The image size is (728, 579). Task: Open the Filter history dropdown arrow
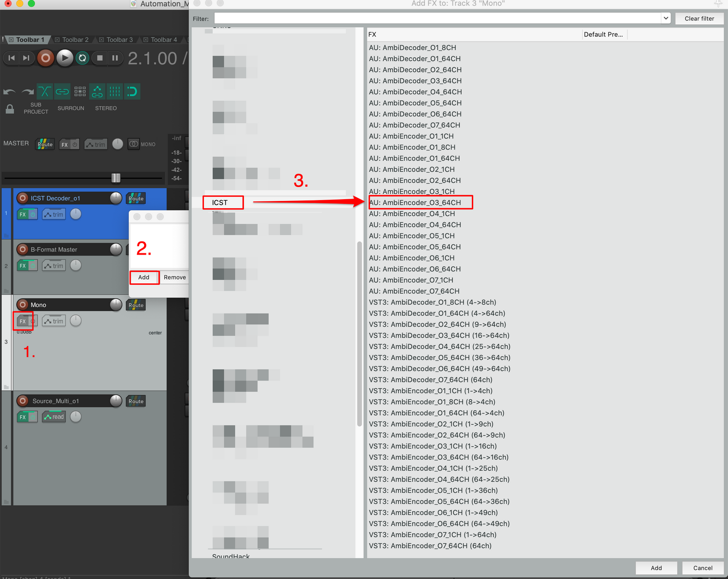(x=666, y=18)
